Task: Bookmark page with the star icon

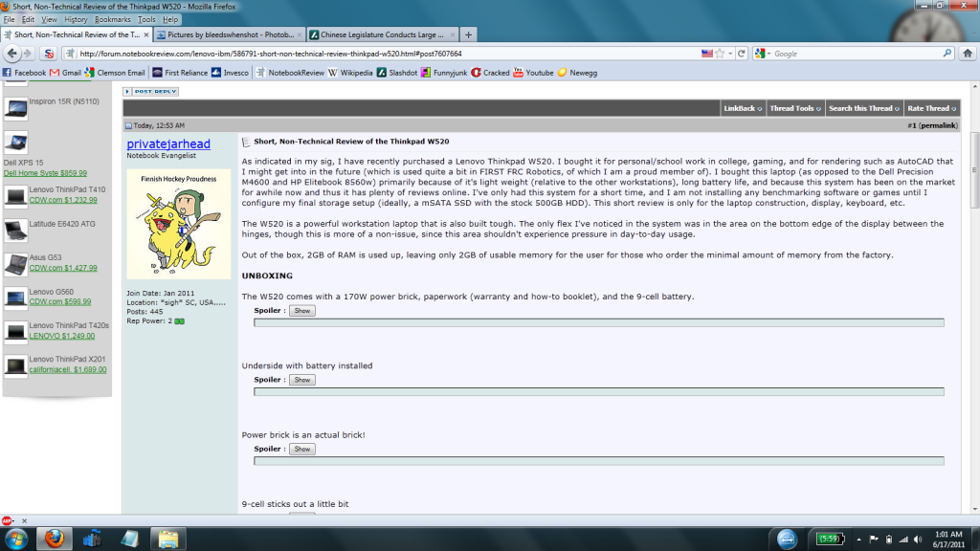Action: click(720, 54)
